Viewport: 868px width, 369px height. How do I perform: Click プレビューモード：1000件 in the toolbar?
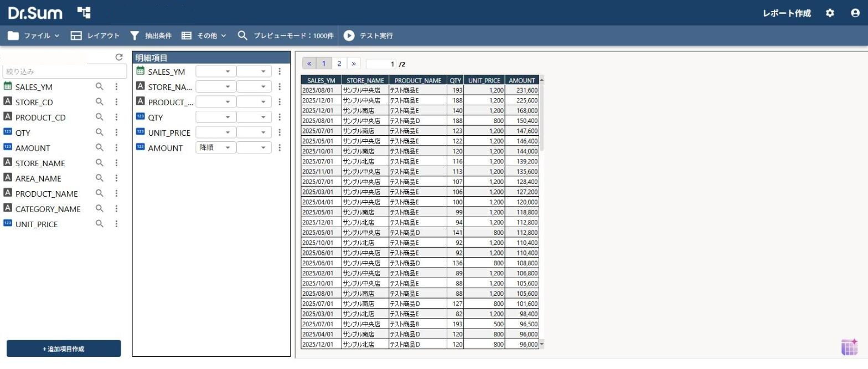coord(286,35)
